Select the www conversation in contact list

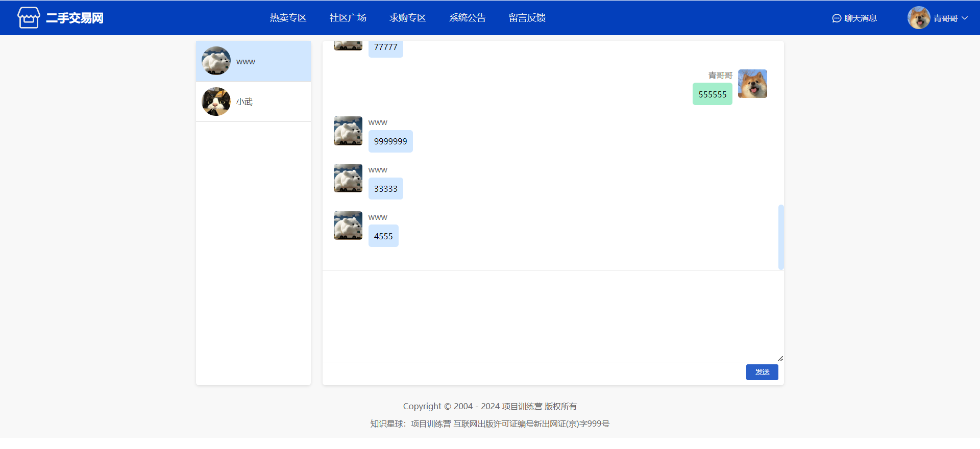click(x=253, y=61)
